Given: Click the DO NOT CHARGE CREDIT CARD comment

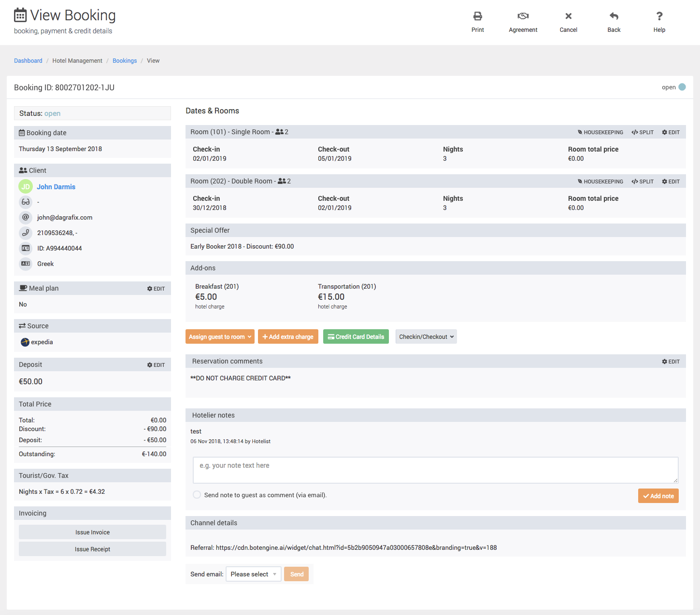Looking at the screenshot, I should coord(241,378).
